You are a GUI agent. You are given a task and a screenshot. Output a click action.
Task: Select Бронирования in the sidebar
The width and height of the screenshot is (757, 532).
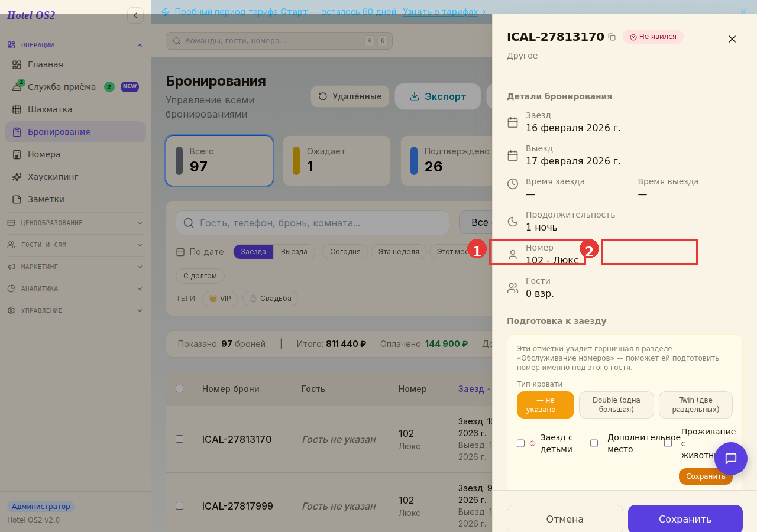(75, 132)
